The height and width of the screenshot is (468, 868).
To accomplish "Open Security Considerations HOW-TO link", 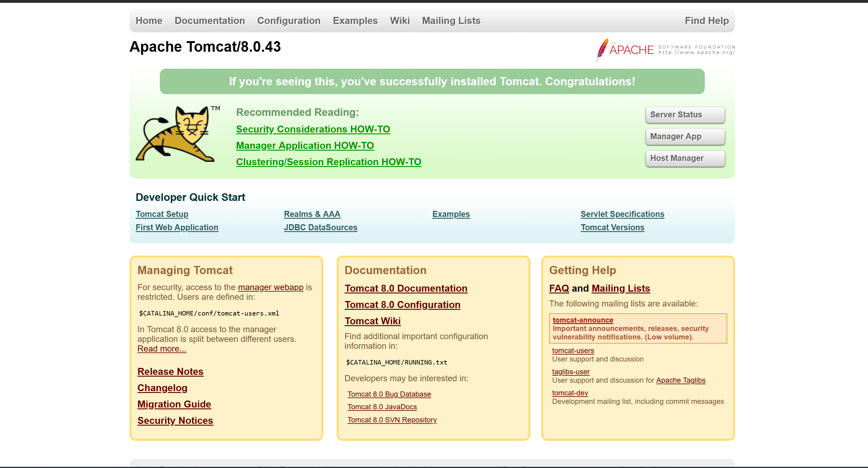I will point(313,129).
